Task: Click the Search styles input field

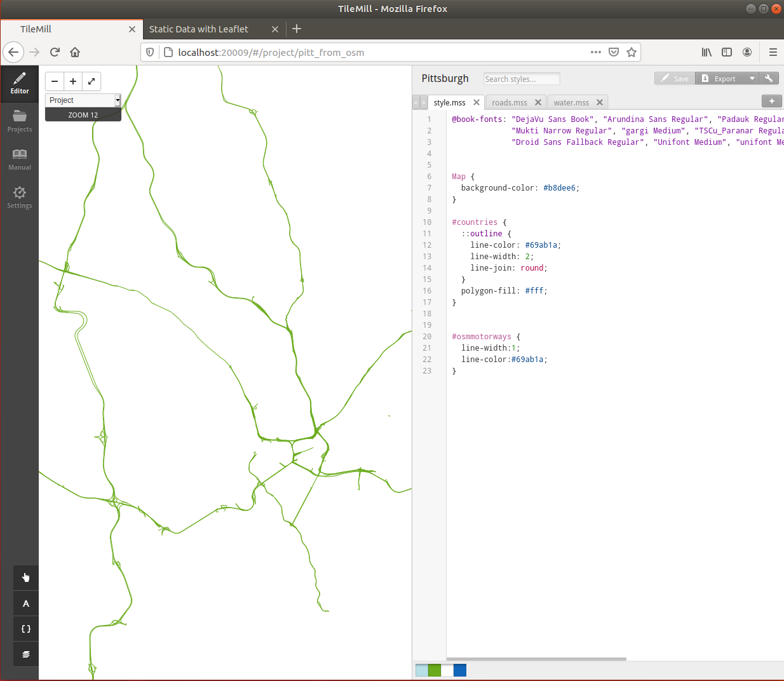Action: pos(522,79)
